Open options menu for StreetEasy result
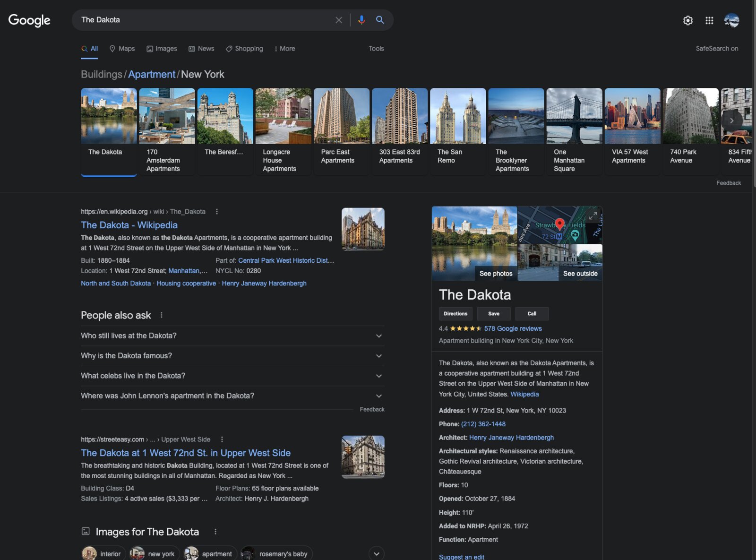 pyautogui.click(x=222, y=439)
